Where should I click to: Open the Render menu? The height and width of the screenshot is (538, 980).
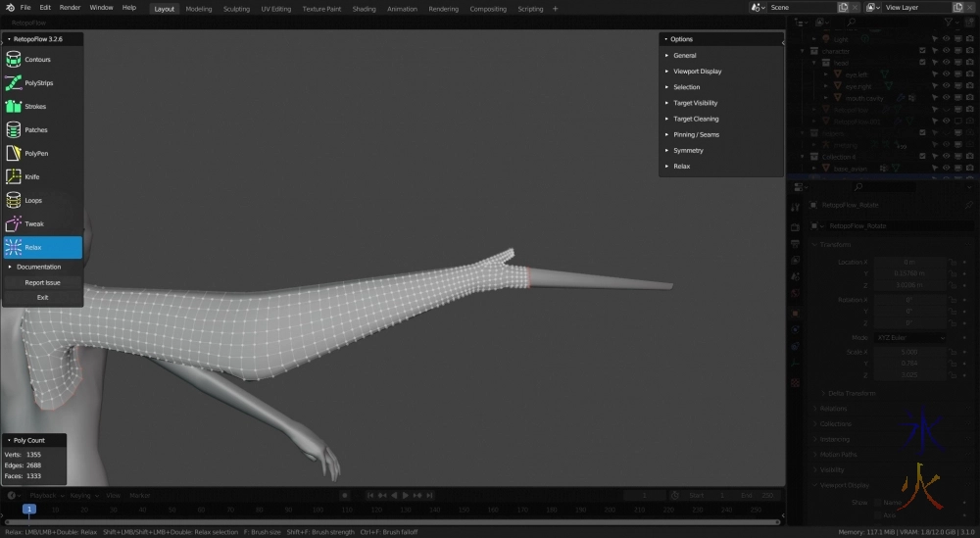71,8
